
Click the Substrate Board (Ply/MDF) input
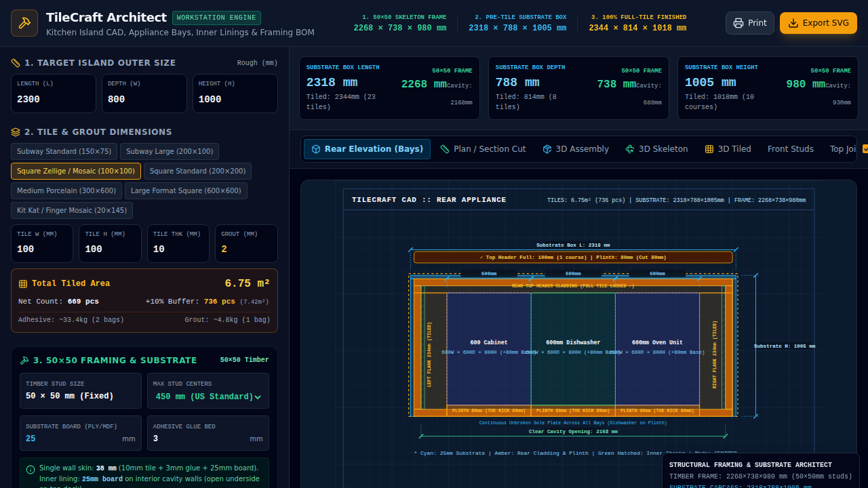pyautogui.click(x=71, y=439)
